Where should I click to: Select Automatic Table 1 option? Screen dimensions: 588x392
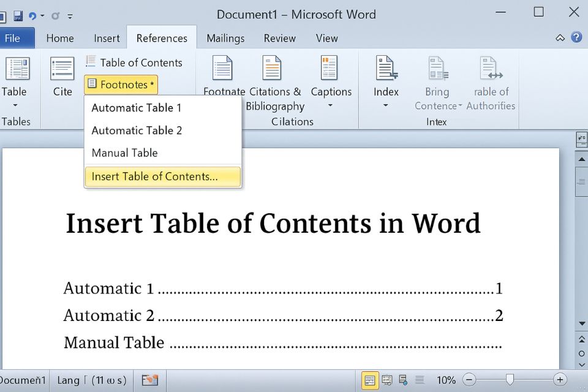coord(136,107)
